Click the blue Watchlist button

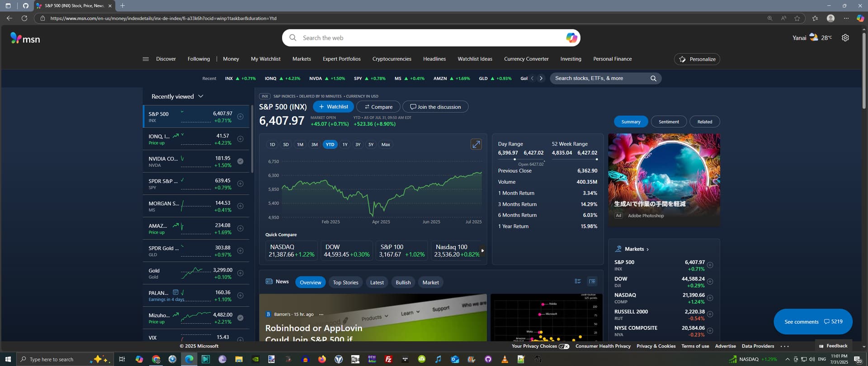(x=333, y=107)
